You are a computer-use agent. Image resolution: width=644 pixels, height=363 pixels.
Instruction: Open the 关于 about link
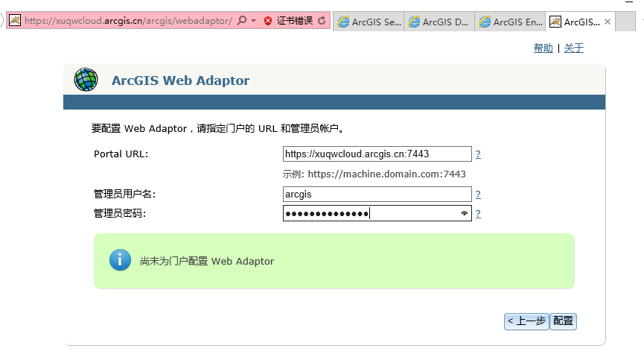coord(574,48)
